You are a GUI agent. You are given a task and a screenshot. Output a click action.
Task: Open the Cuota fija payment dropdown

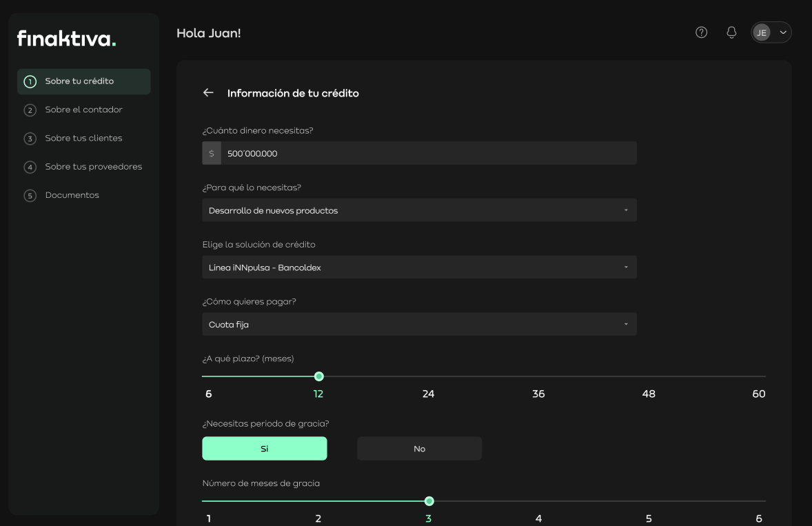[x=420, y=324]
